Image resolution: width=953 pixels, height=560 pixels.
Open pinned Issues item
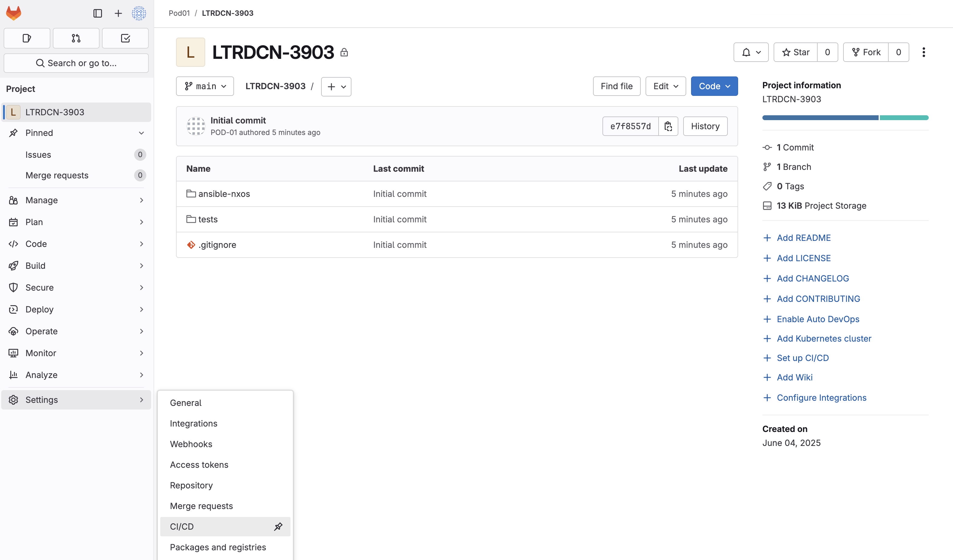tap(76, 154)
